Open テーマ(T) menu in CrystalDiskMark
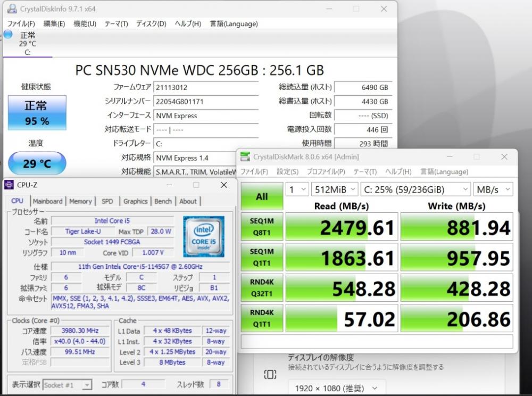 coord(365,172)
